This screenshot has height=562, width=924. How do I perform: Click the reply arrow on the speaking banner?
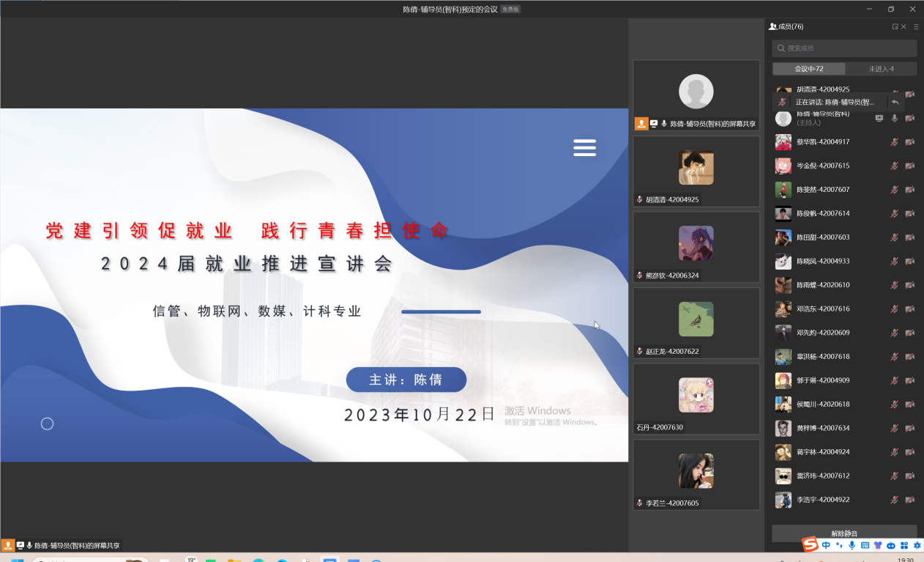pos(895,103)
